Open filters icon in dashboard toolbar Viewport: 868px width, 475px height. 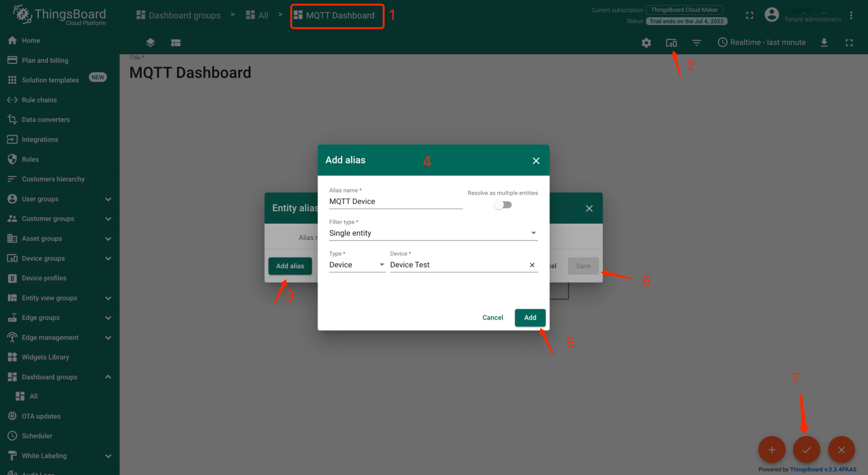click(697, 43)
